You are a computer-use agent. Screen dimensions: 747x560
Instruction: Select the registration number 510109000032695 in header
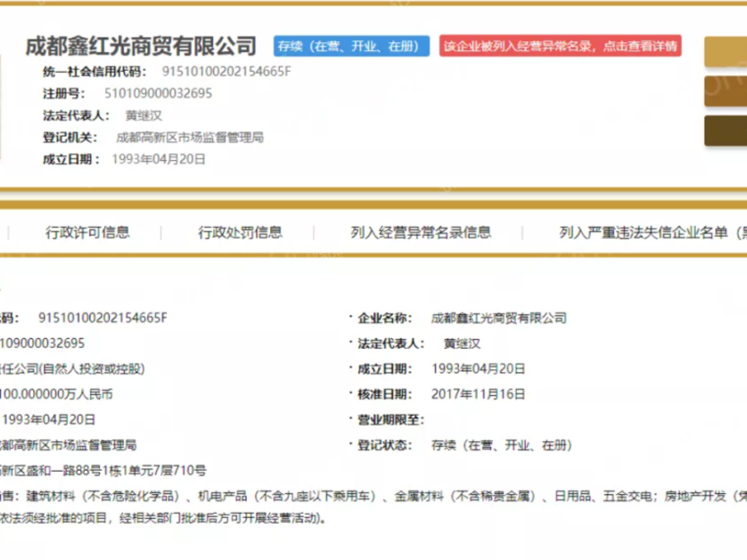pyautogui.click(x=158, y=93)
